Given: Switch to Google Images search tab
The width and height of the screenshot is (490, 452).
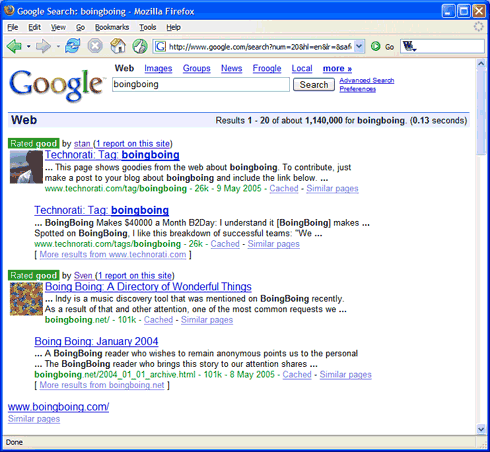Looking at the screenshot, I should pos(158,68).
